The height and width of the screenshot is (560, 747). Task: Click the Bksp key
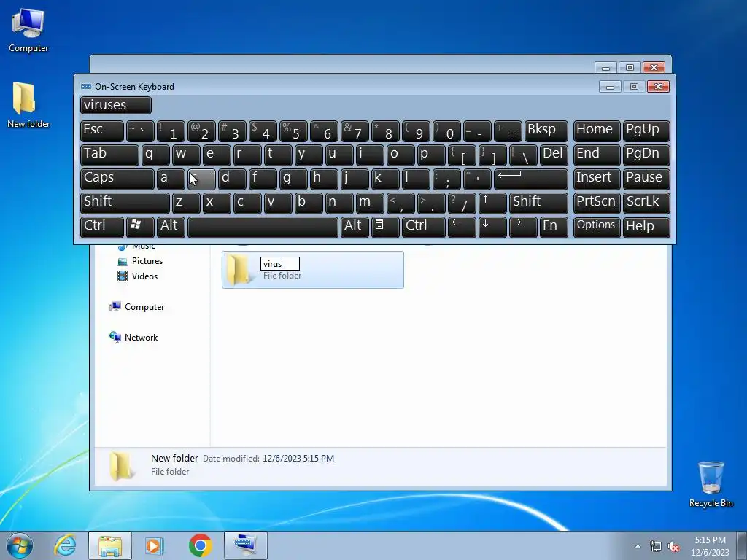[546, 131]
